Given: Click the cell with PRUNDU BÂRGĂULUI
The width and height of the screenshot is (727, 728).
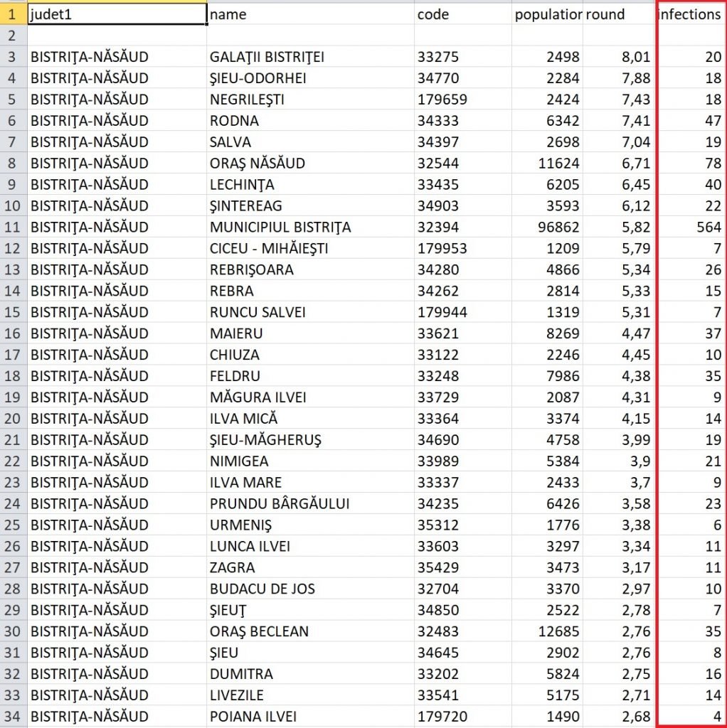Looking at the screenshot, I should pos(280,504).
